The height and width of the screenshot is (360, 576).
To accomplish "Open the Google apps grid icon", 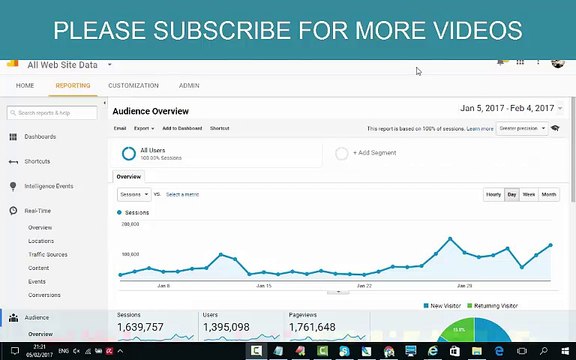I will (520, 62).
